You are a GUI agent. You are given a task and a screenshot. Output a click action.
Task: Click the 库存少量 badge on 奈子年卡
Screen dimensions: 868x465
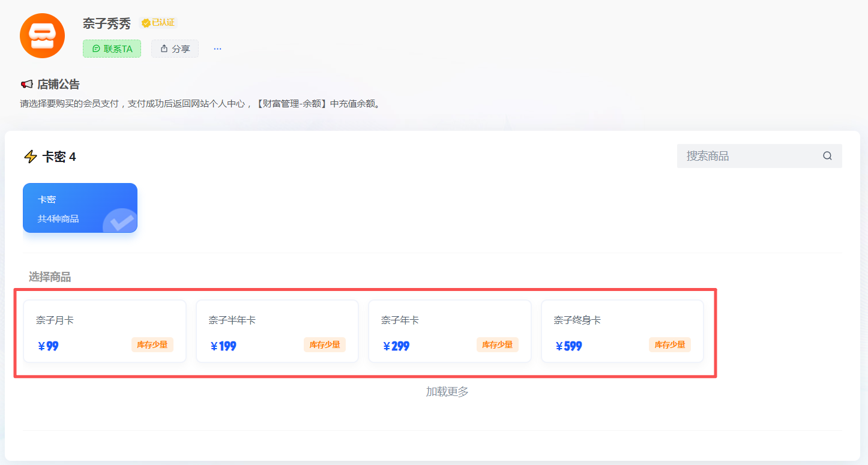pyautogui.click(x=497, y=345)
